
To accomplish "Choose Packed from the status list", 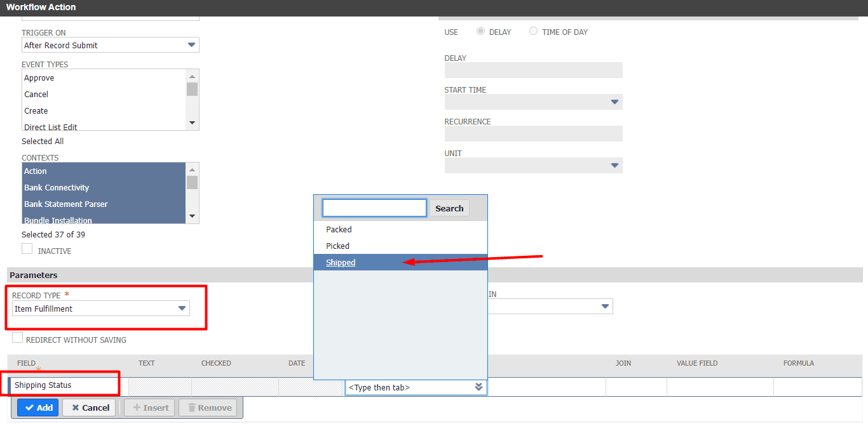I will 400,230.
